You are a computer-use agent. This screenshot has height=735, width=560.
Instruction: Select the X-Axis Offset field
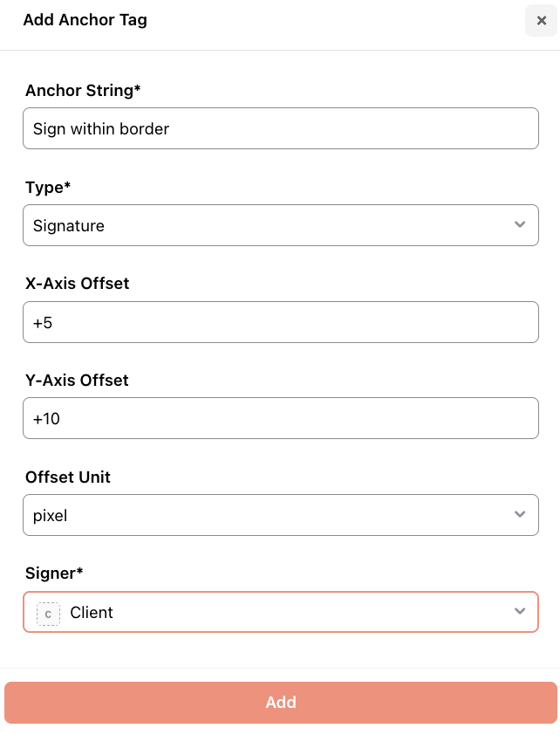[x=280, y=321]
